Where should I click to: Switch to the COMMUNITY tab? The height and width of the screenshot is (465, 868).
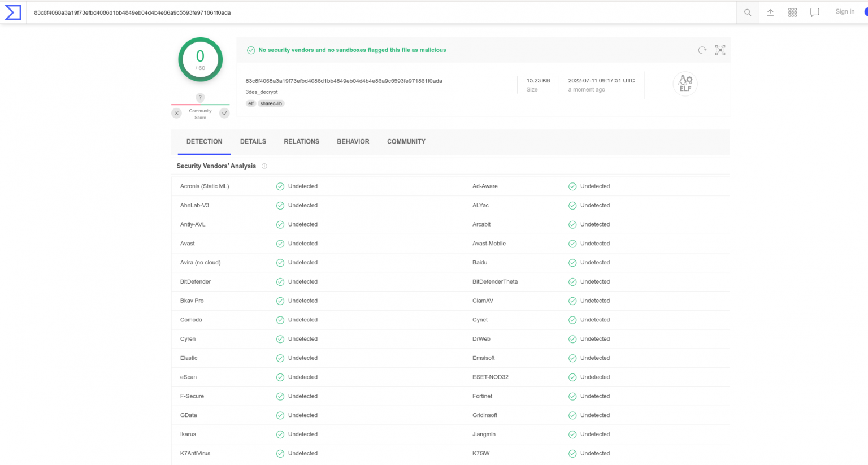pyautogui.click(x=406, y=142)
